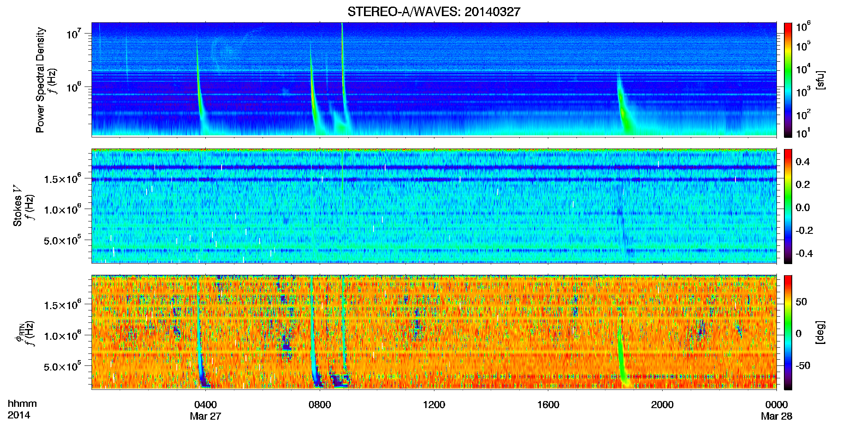Screen dimensions: 868x447
Task: Click the Mar 27 date label
Action: tap(205, 416)
